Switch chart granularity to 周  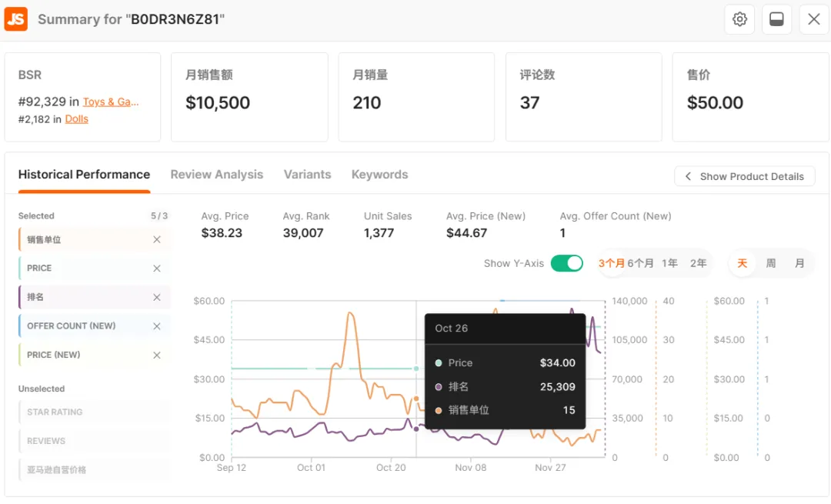tap(770, 263)
